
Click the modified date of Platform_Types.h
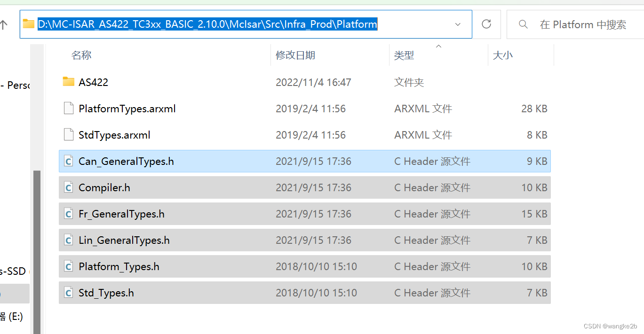click(x=316, y=266)
